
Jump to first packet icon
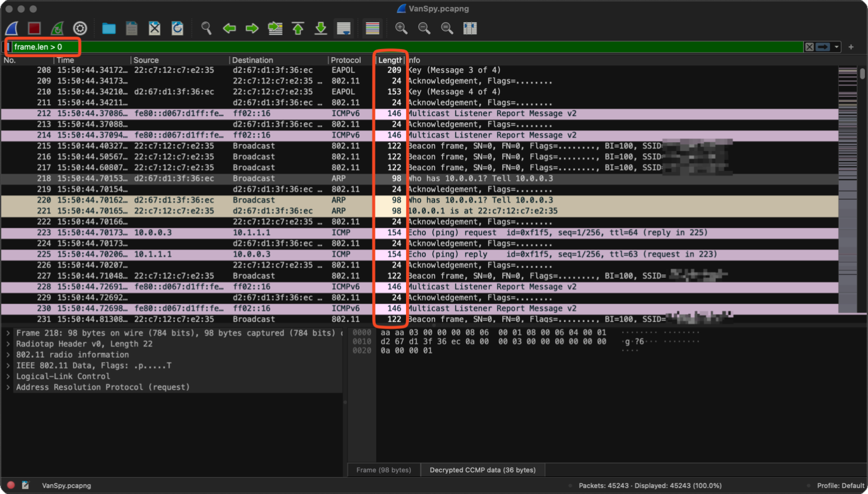point(298,28)
